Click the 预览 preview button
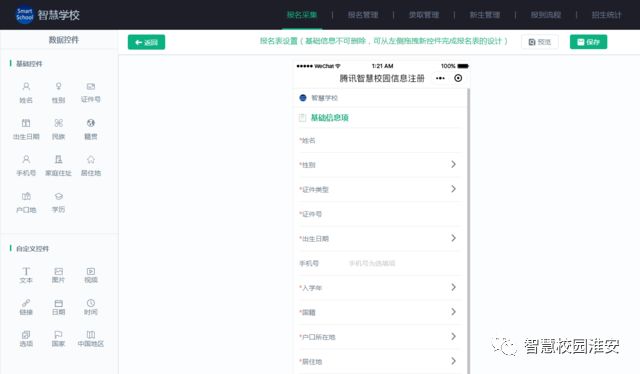The height and width of the screenshot is (374, 640). pyautogui.click(x=540, y=42)
